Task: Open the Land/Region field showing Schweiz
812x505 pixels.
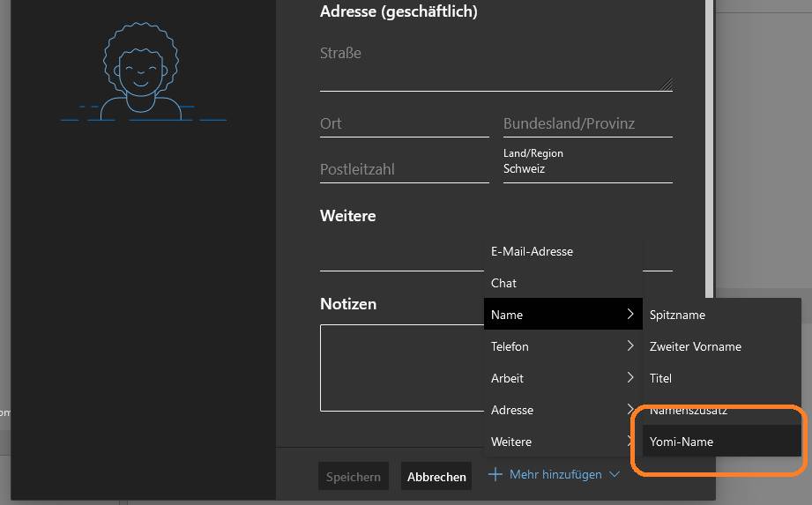Action: click(587, 167)
